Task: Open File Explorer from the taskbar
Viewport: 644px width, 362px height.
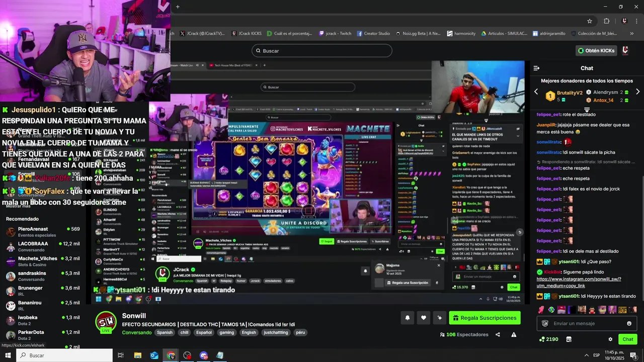Action: click(137, 355)
